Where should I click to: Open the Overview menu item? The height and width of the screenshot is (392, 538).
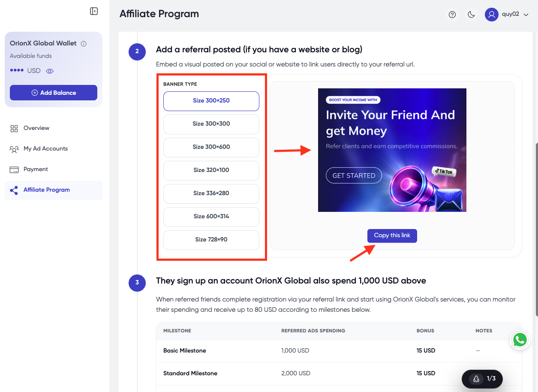54,128
